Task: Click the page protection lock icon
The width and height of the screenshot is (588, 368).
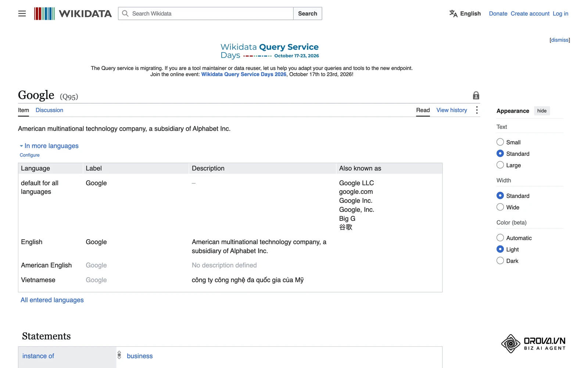Action: click(x=476, y=95)
